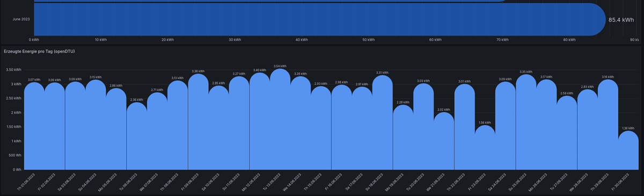Screen dimensions: 644x196
Task: Select the '1.50 kWh' y-axis tick
Action: (13, 127)
